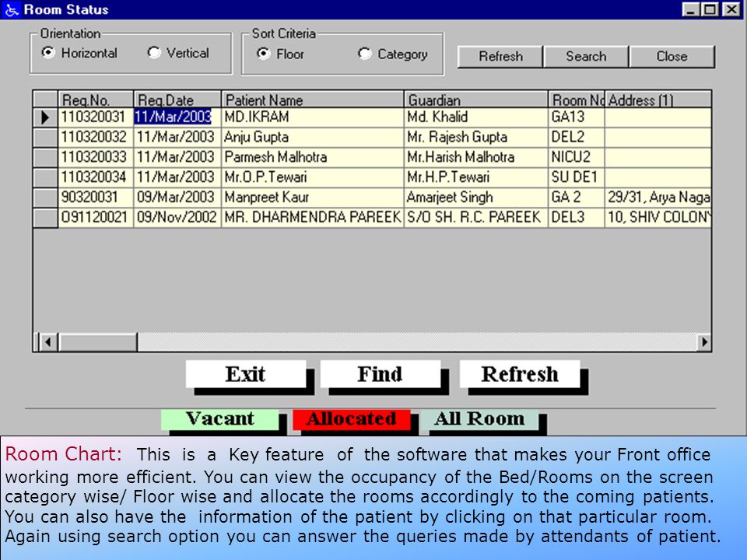This screenshot has width=747, height=560.
Task: Select row selector for 110320034
Action: coord(45,177)
